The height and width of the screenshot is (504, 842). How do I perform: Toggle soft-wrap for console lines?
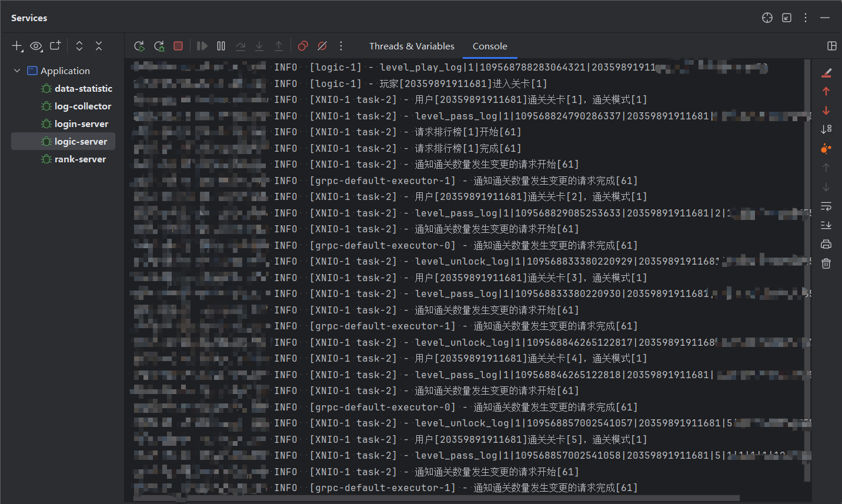tap(826, 206)
